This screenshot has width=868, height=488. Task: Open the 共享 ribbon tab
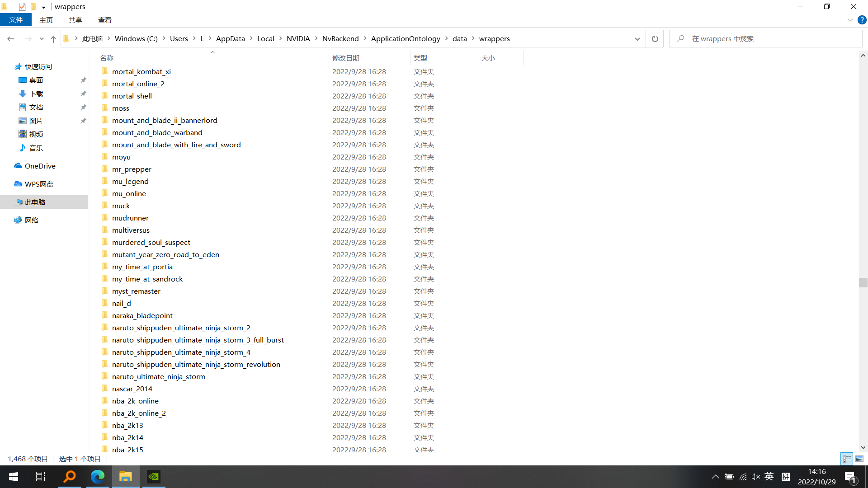[75, 20]
